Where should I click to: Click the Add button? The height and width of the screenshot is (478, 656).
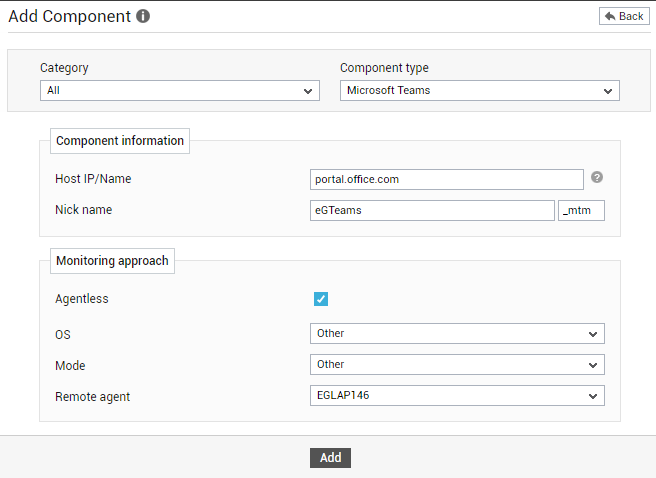click(x=331, y=458)
